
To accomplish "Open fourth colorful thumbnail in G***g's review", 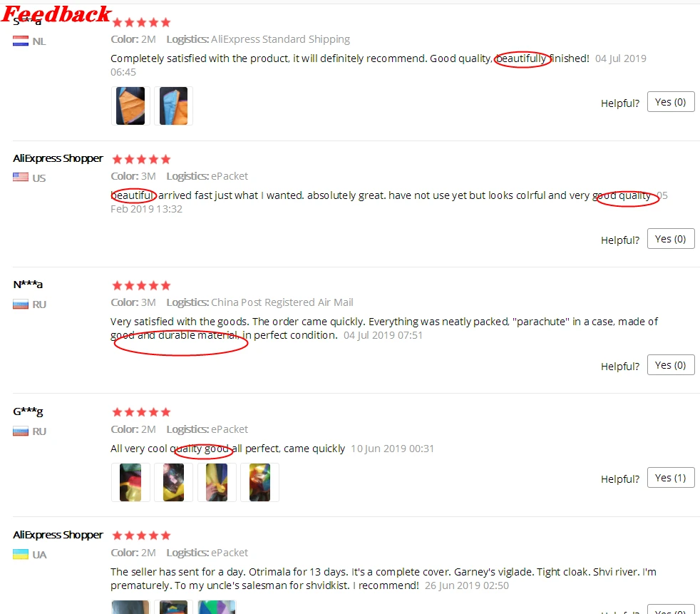I will (x=259, y=482).
